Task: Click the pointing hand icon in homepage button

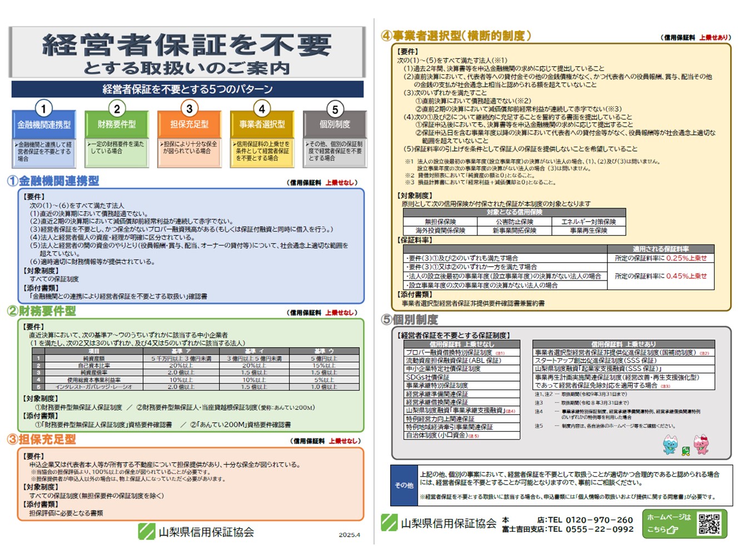Action: (673, 530)
